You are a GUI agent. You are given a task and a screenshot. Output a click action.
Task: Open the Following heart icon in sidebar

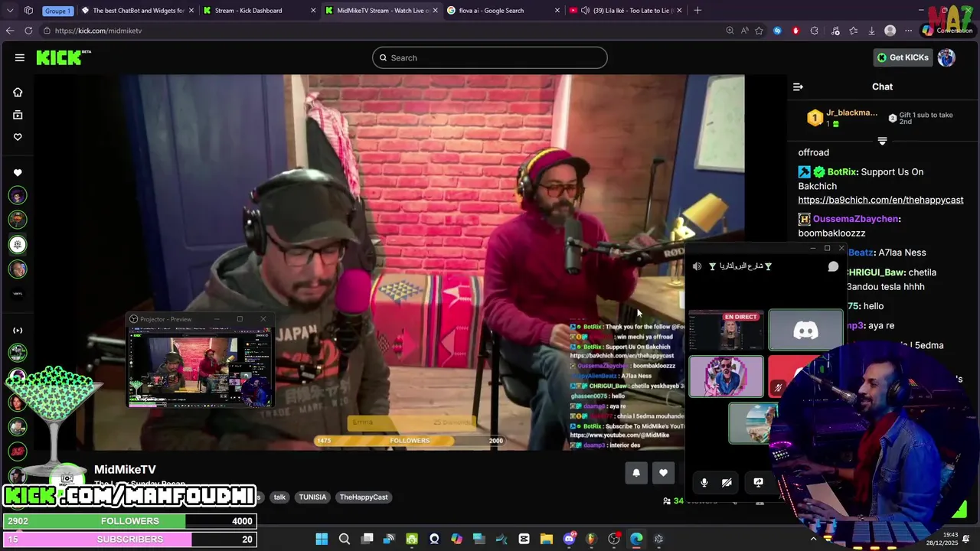click(18, 137)
